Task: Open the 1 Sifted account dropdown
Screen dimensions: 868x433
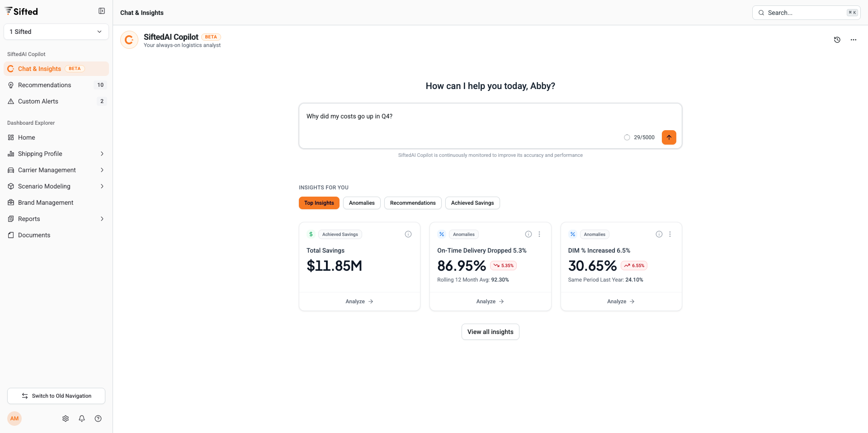Action: point(56,32)
